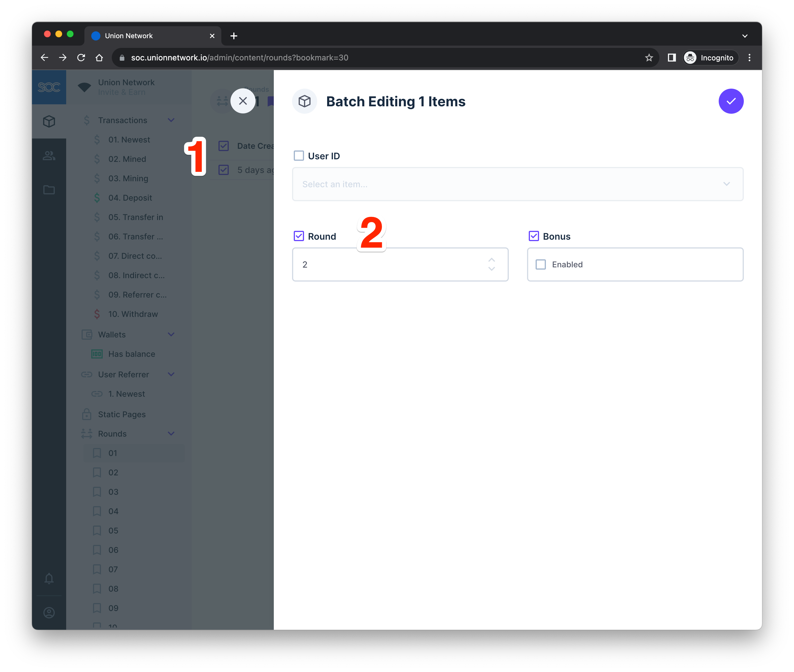Click the SOC logo in the top left
This screenshot has height=672, width=794.
coord(49,87)
